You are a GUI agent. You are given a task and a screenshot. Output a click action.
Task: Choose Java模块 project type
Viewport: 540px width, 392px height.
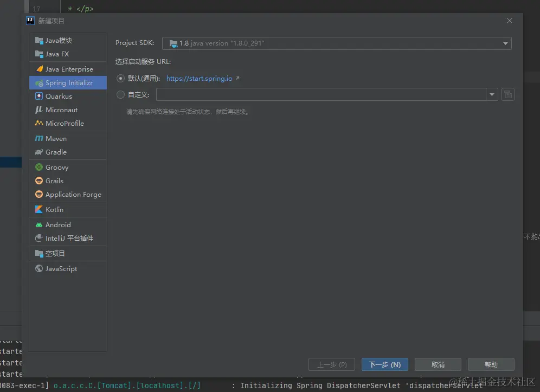point(68,41)
